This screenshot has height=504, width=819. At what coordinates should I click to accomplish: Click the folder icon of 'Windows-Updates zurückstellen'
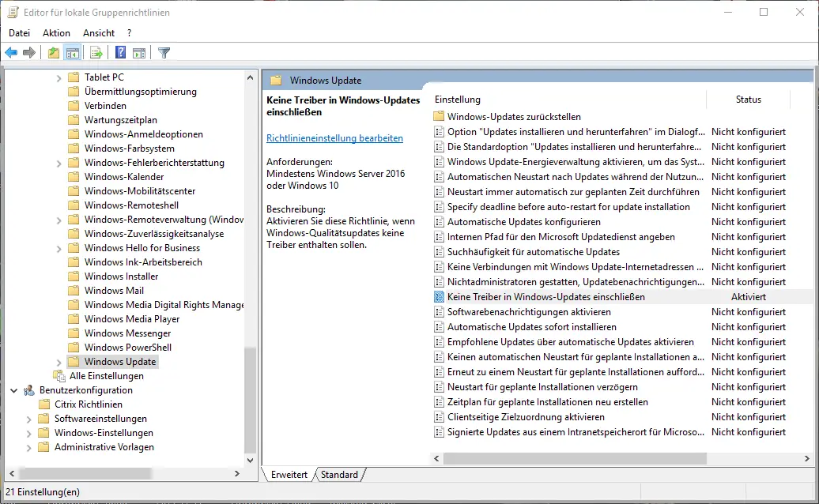pyautogui.click(x=440, y=116)
